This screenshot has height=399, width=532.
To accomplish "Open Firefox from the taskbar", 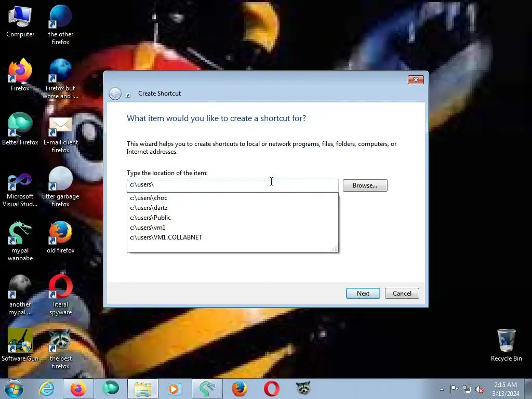I will click(78, 389).
